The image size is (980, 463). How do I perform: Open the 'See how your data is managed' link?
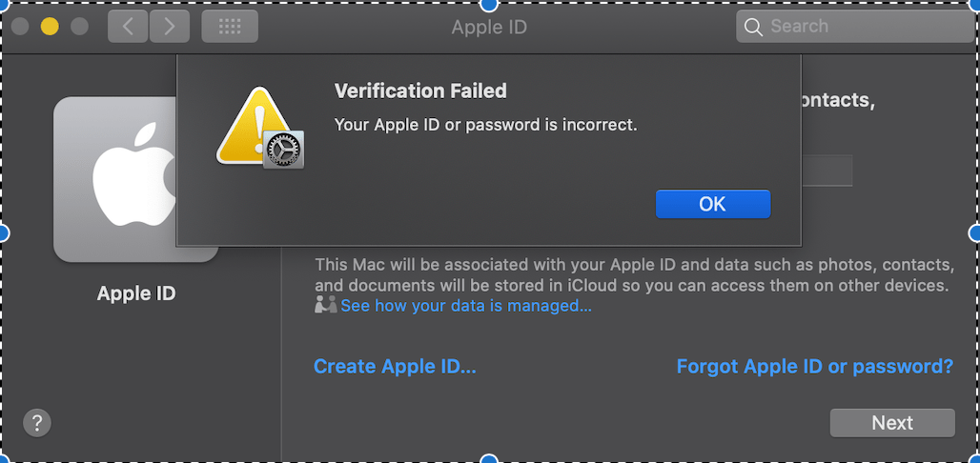(x=466, y=306)
